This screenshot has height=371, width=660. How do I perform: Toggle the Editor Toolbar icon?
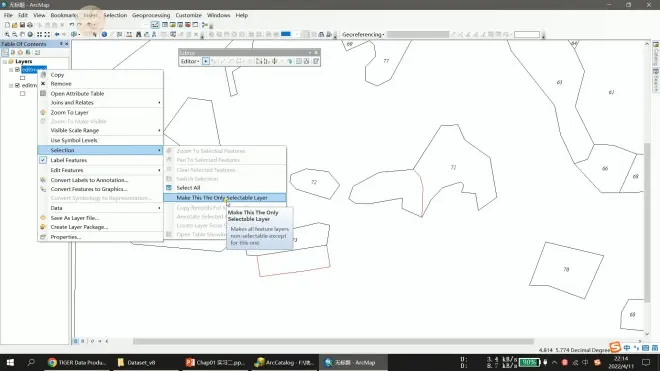pos(155,25)
